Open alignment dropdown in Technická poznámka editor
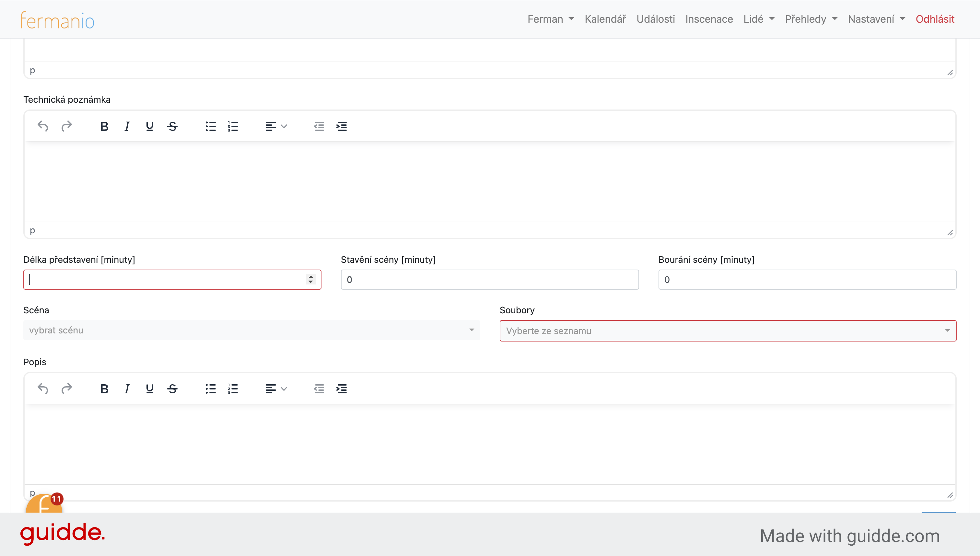Viewport: 980px width, 556px height. [x=276, y=126]
